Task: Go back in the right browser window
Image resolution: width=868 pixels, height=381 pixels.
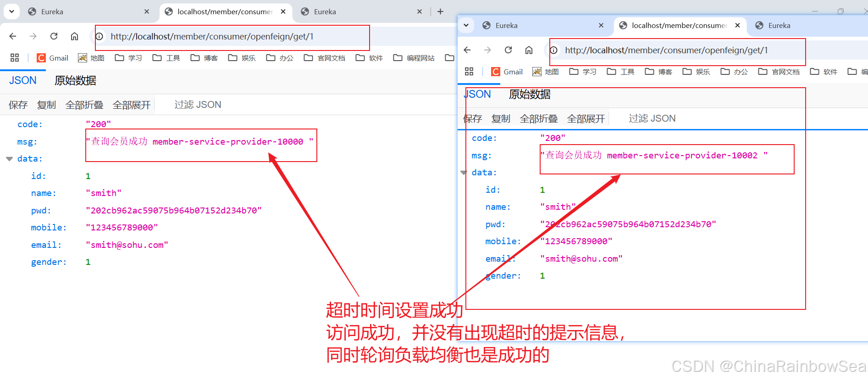Action: (467, 50)
